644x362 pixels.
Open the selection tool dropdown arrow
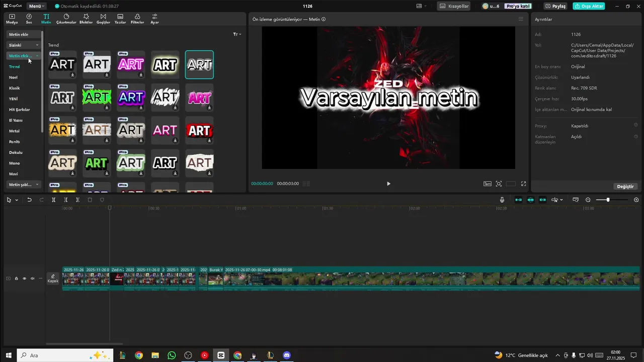pos(17,200)
